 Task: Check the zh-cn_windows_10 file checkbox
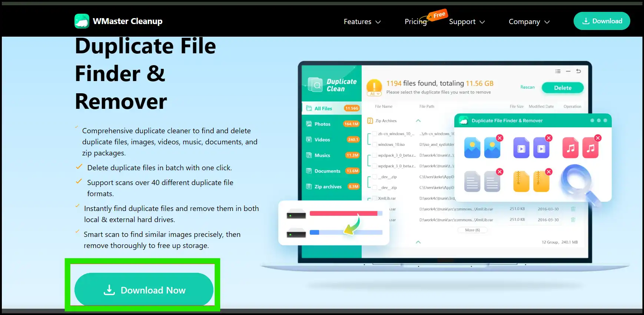(375, 134)
